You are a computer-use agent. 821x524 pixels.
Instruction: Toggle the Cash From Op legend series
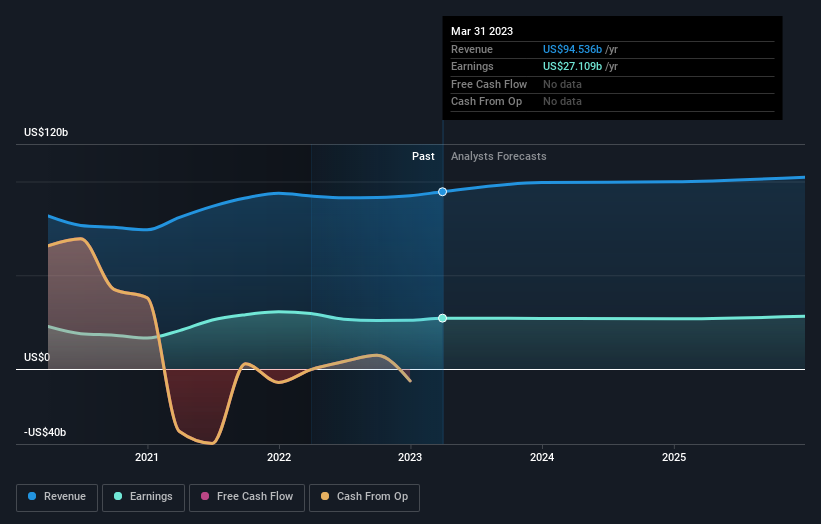[x=364, y=497]
